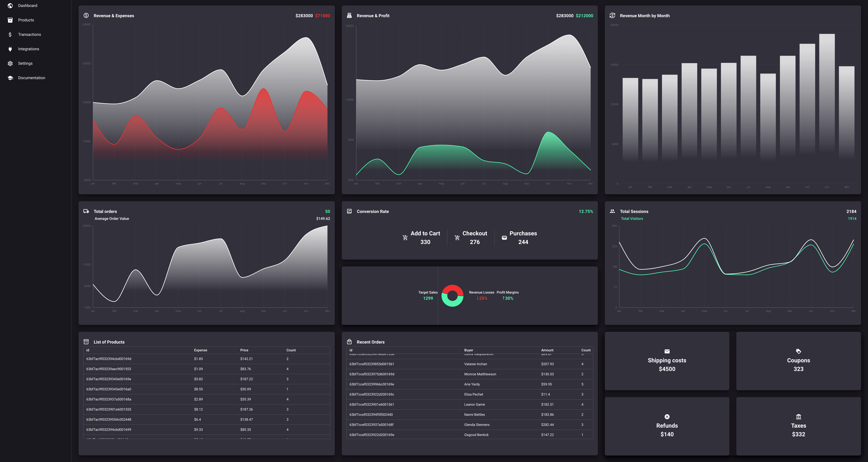
Task: Click the Documentation graduation cap icon
Action: (10, 78)
